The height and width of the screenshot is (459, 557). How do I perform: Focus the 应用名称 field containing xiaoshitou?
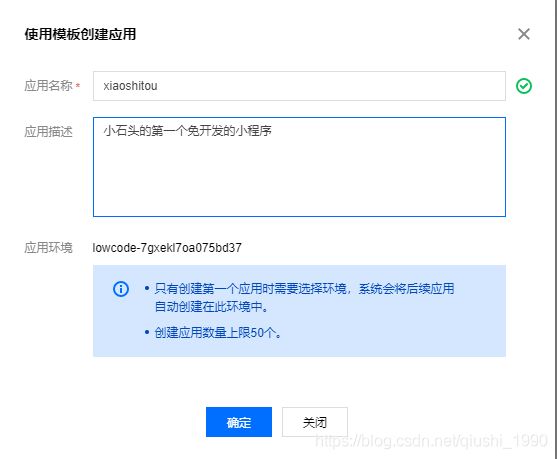[299, 86]
